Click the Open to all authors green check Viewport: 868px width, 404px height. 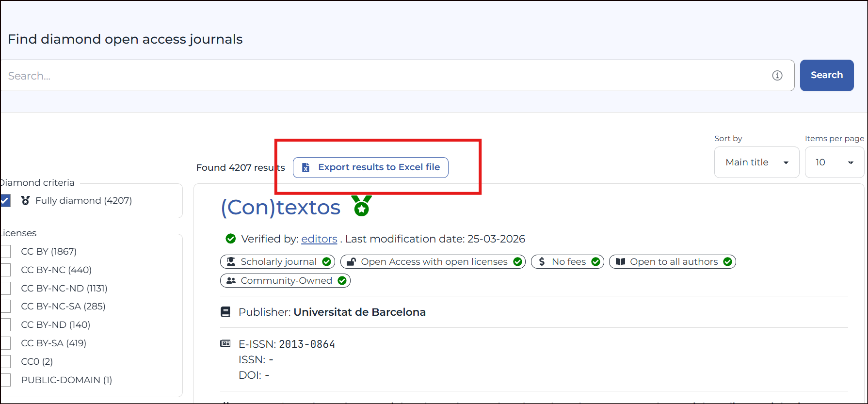click(x=727, y=262)
